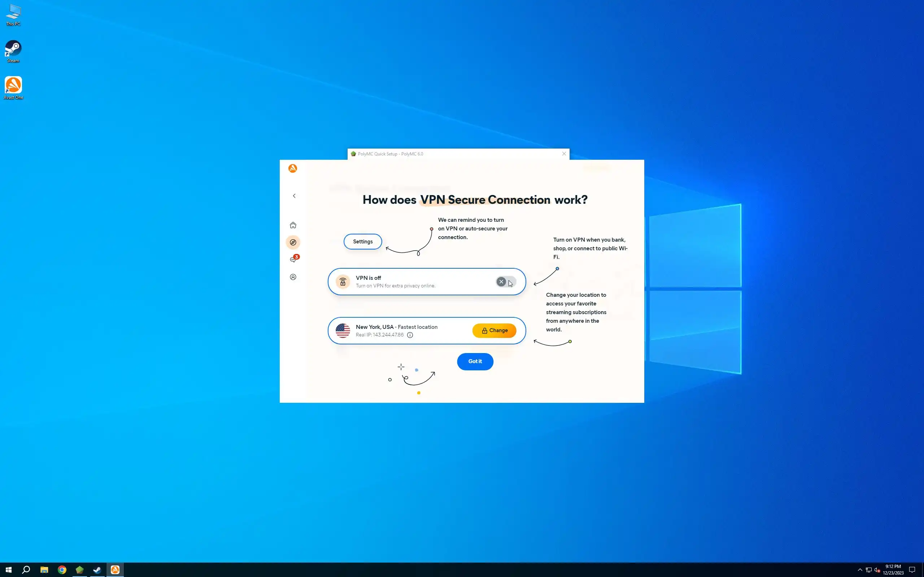Open the Explore compass icon in the sidebar
The height and width of the screenshot is (577, 924).
(293, 242)
